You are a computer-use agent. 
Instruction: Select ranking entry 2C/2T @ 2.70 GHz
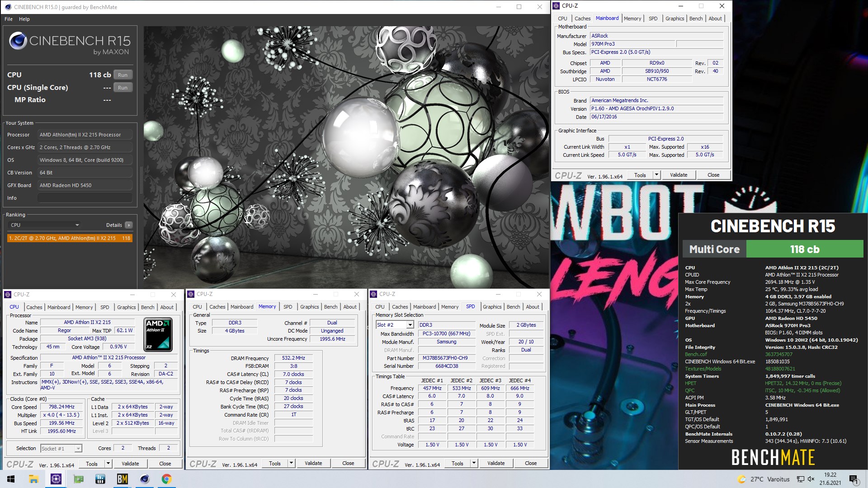(70, 238)
